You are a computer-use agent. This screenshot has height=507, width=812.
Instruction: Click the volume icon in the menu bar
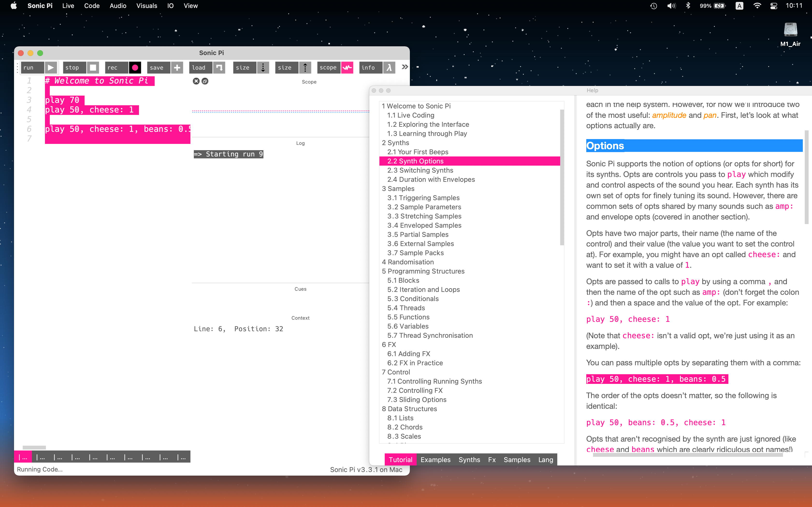pos(671,6)
